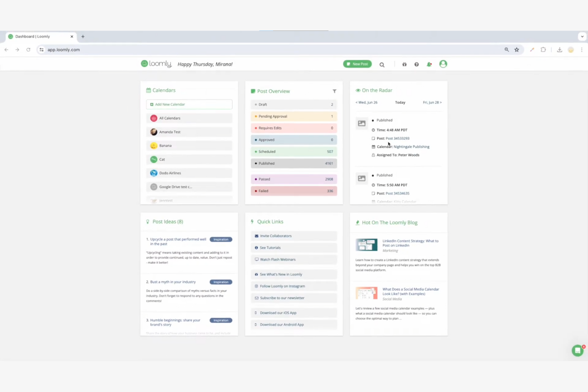Advance to Fri, Jun 28 in On the Radar
The height and width of the screenshot is (392, 588).
coord(432,102)
